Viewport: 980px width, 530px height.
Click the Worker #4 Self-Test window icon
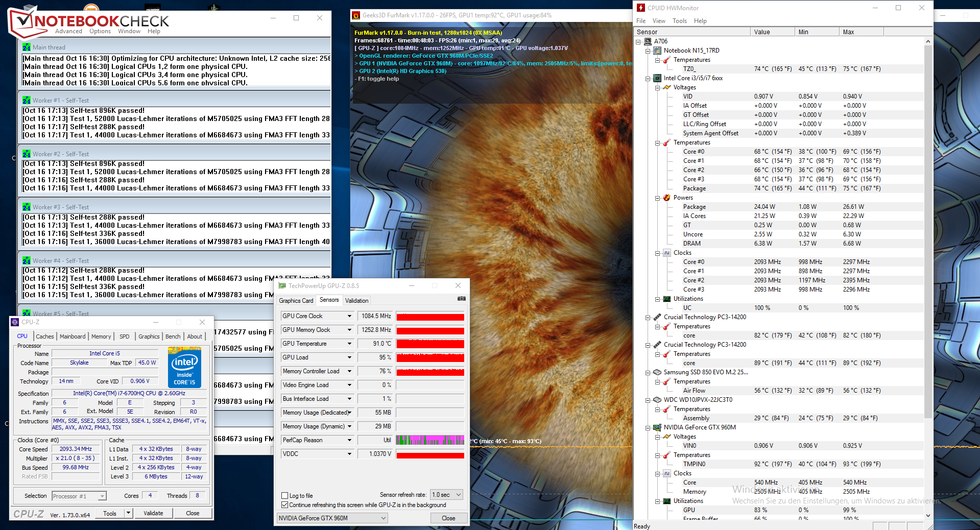click(27, 260)
